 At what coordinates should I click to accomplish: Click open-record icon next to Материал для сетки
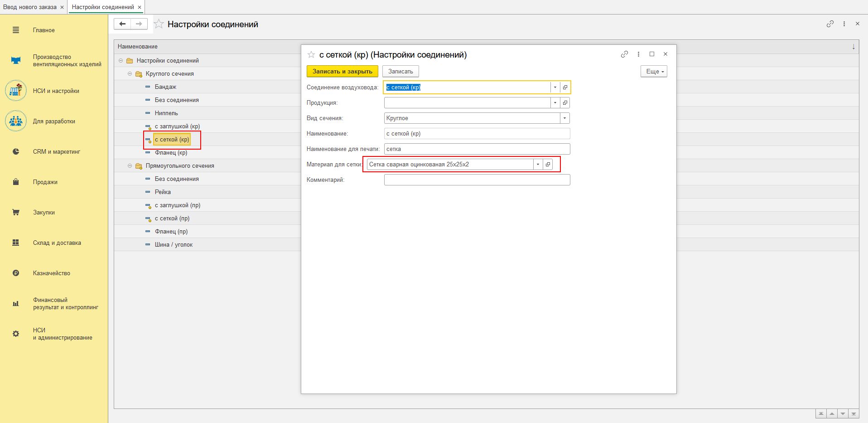[x=548, y=165]
